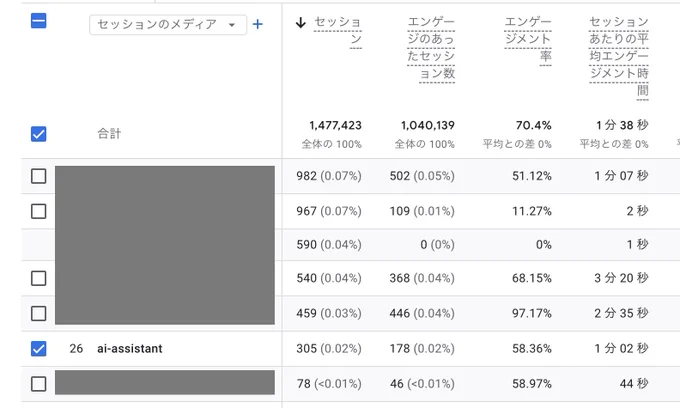
Task: Sort by セッションあたりの平均エンゲージメント時間 column
Action: coord(619,56)
